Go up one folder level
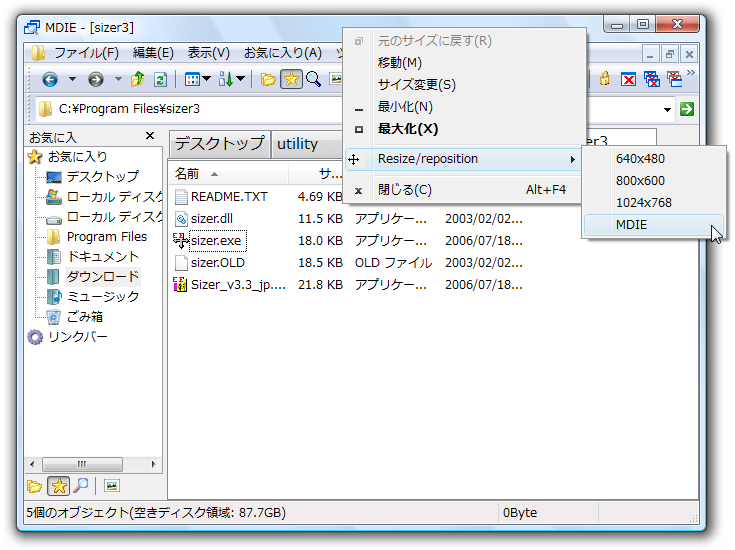Image resolution: width=735 pixels, height=550 pixels. 137,79
